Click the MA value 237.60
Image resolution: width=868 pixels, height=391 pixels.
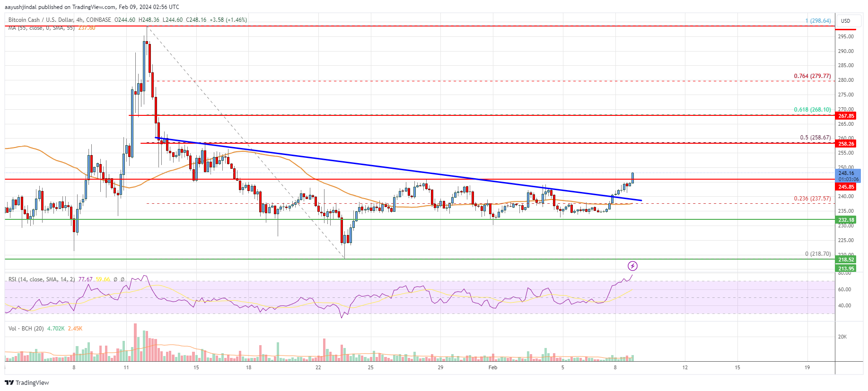[x=87, y=28]
